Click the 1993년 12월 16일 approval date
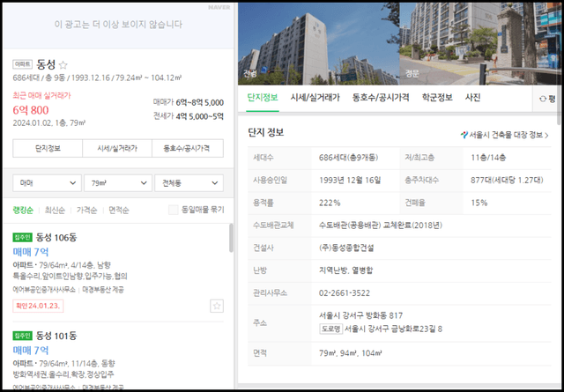The height and width of the screenshot is (392, 564). tap(350, 181)
